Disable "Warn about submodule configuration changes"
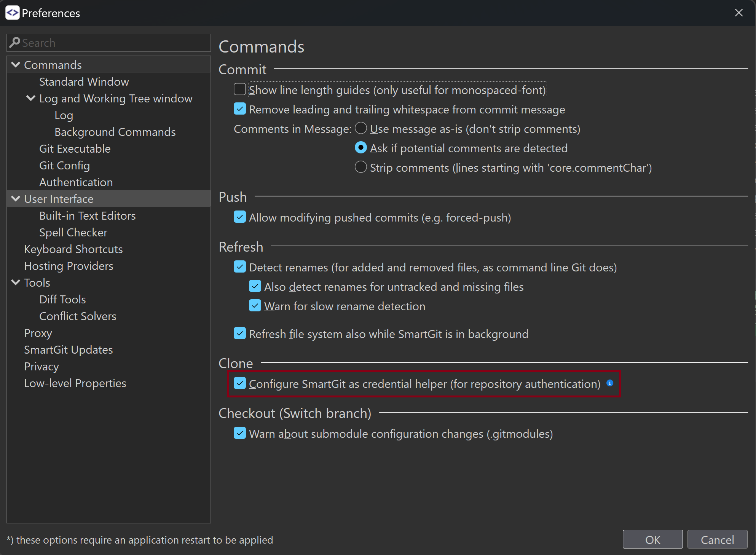Image resolution: width=756 pixels, height=555 pixels. pos(239,433)
